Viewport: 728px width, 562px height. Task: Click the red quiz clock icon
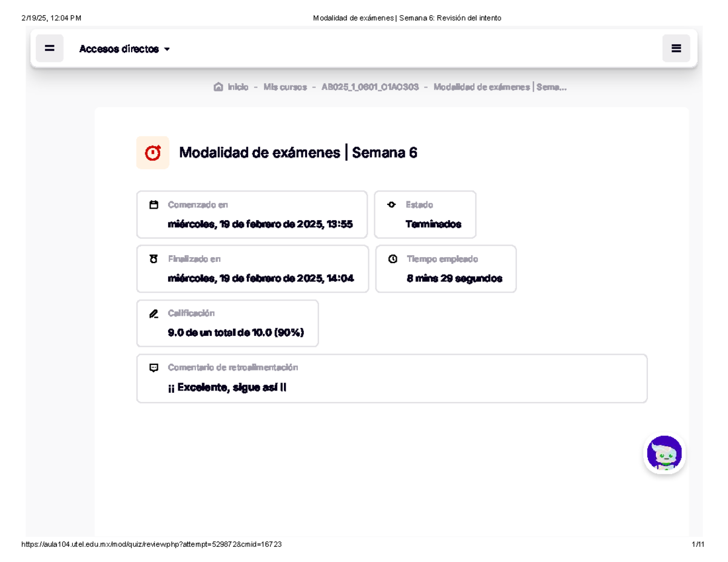coord(153,153)
